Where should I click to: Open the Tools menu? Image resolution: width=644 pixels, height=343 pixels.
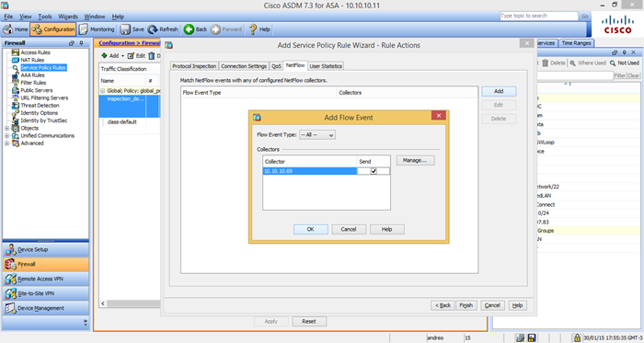(45, 17)
